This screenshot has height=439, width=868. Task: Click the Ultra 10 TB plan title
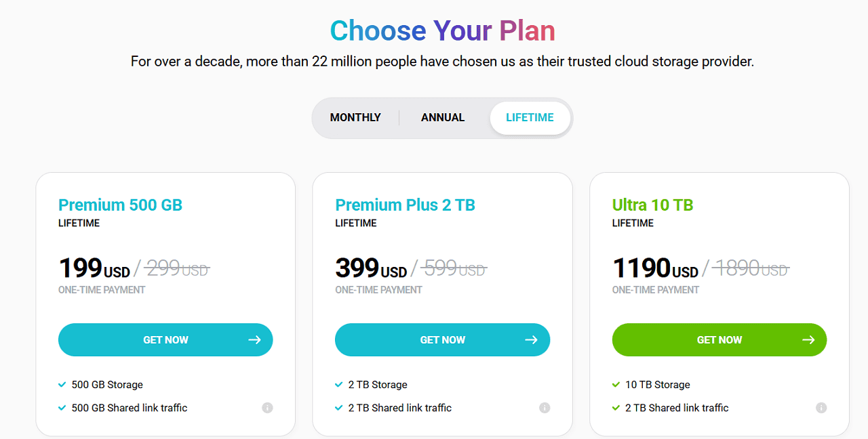[x=652, y=205]
